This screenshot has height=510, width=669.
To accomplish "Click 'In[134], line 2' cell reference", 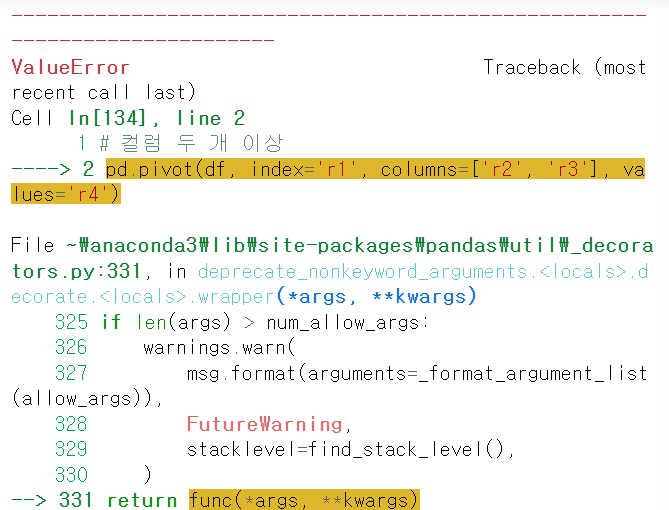I will point(157,118).
